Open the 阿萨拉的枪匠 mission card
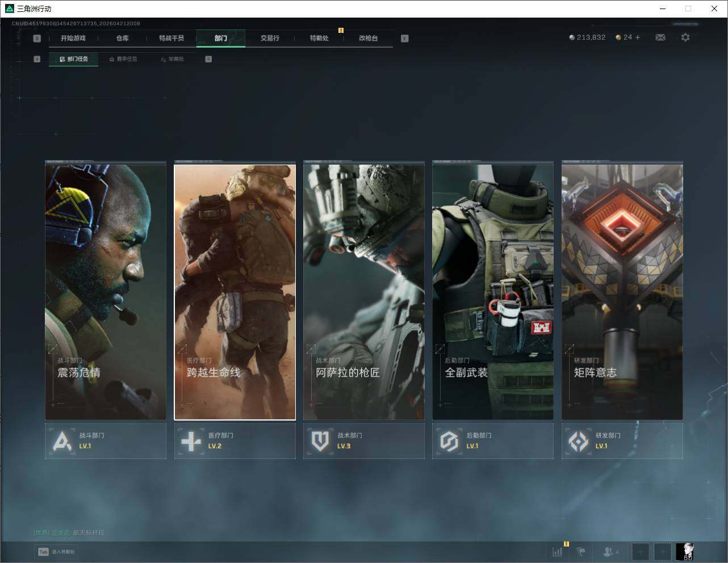728x563 pixels. click(x=364, y=292)
